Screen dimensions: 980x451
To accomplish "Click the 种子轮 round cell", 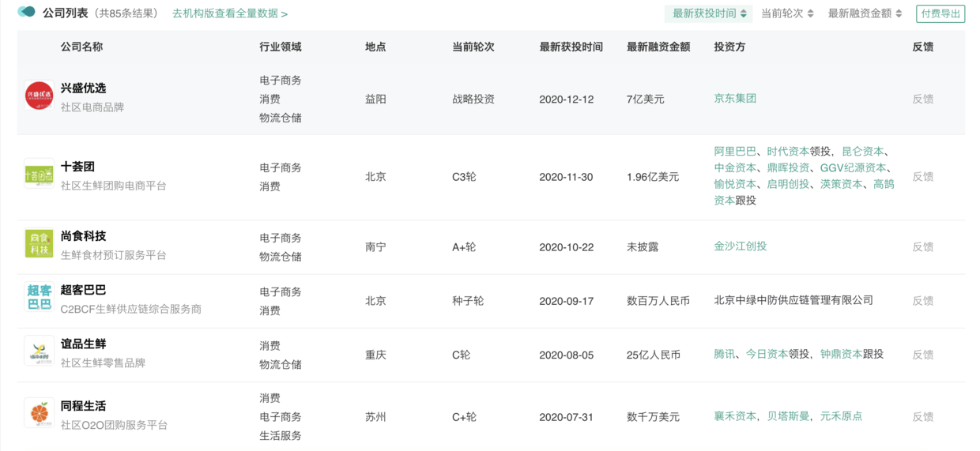I will [468, 301].
